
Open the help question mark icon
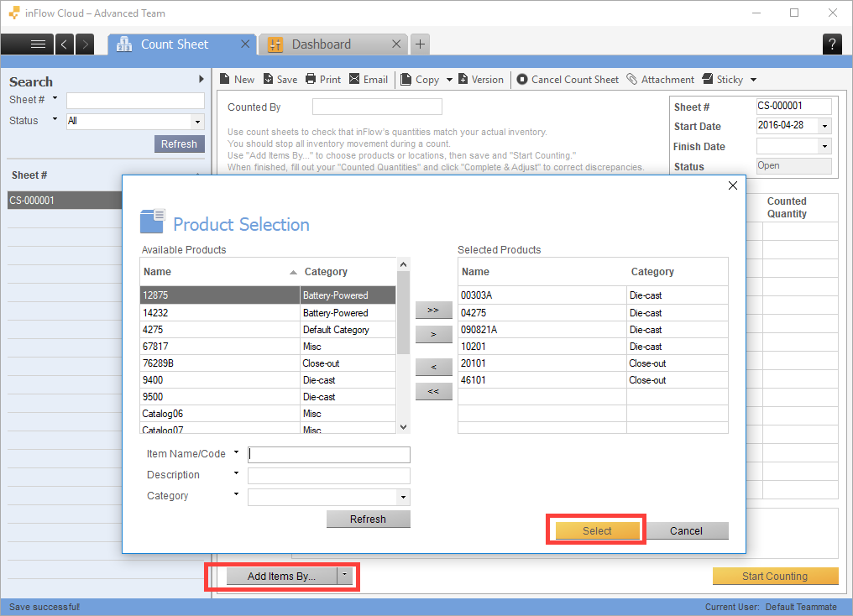(x=832, y=44)
